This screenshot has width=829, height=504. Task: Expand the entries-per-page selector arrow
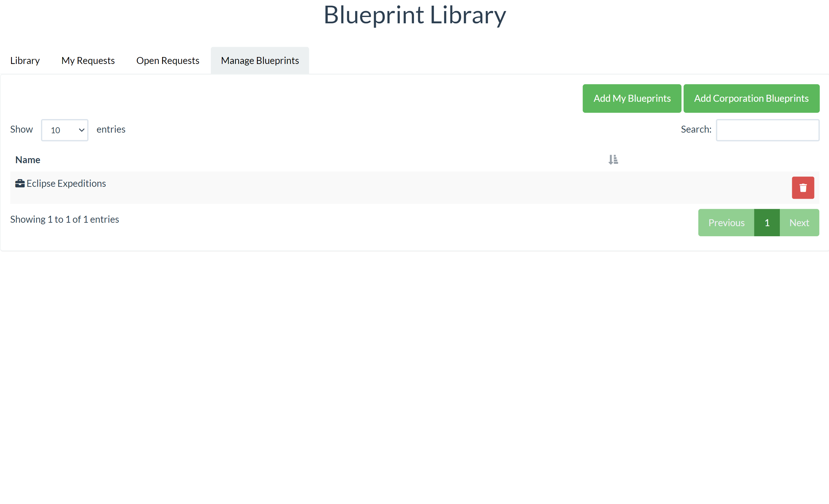tap(81, 130)
